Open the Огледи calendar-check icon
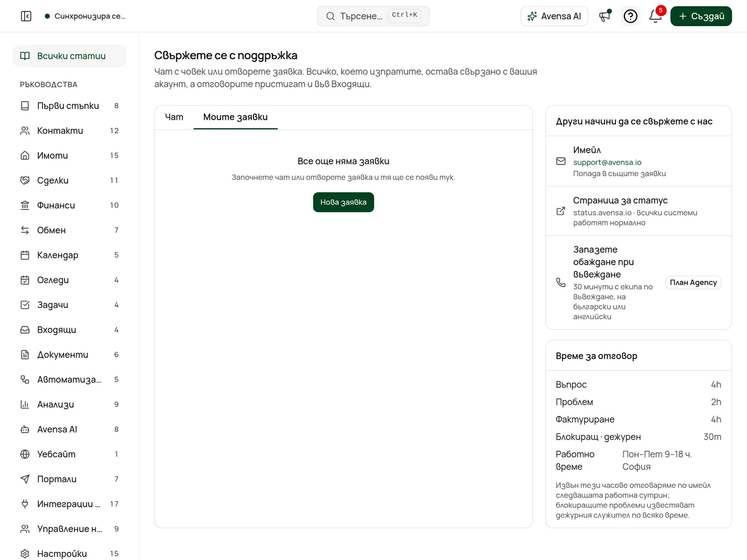Viewport: 747px width, 560px height. click(25, 280)
